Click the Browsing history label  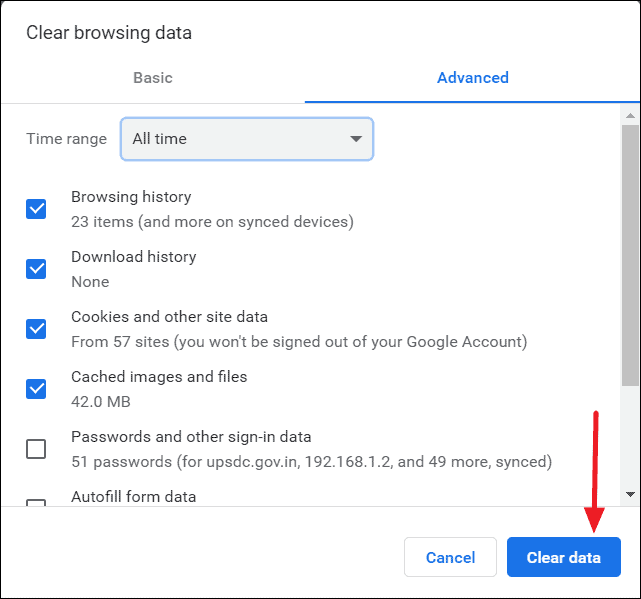pyautogui.click(x=131, y=197)
